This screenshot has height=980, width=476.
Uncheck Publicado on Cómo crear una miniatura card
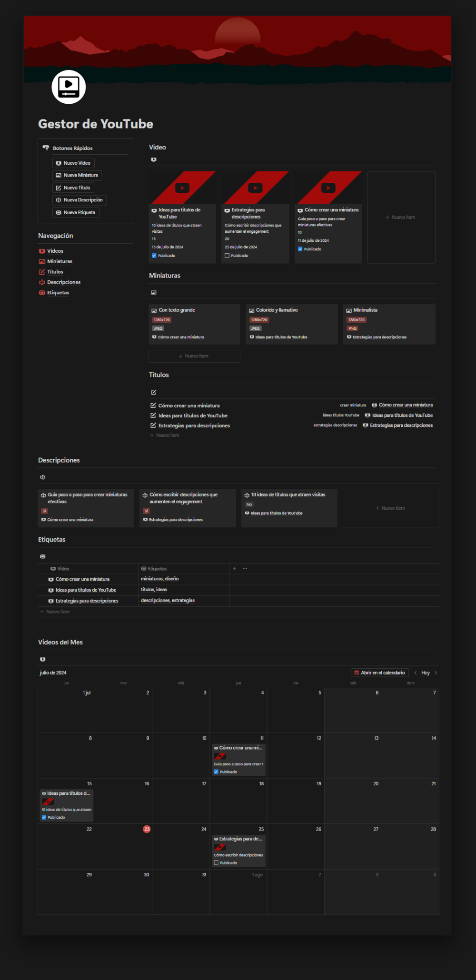coord(300,249)
